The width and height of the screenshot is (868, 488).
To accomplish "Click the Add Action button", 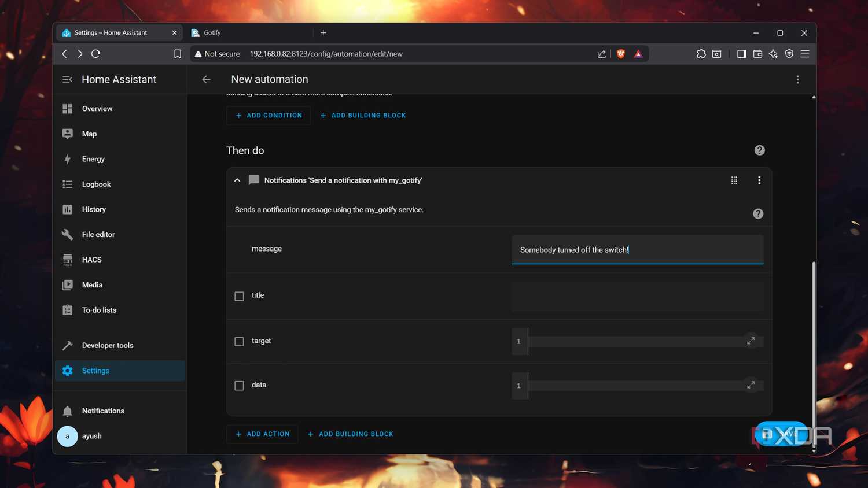I will [262, 434].
